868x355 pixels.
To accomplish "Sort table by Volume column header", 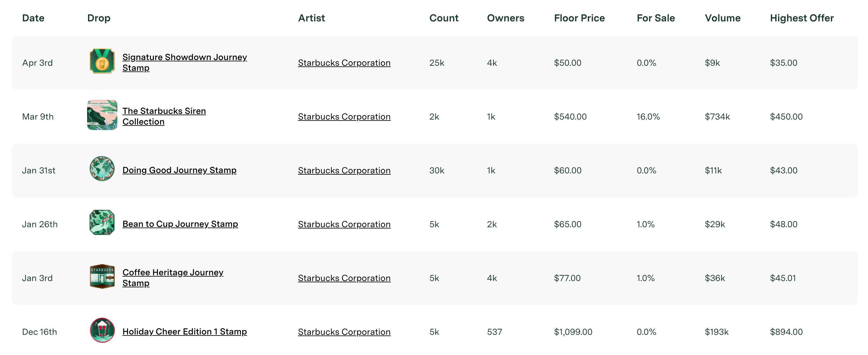I will click(722, 18).
